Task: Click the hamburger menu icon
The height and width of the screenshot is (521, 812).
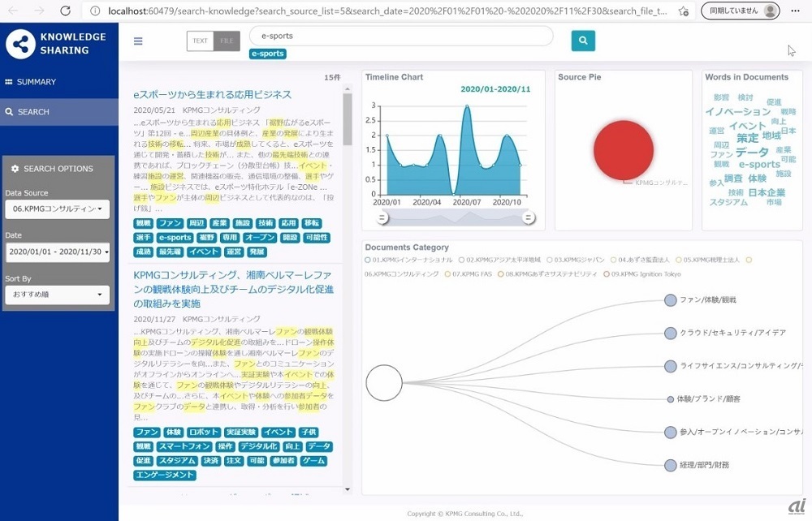Action: (x=138, y=41)
